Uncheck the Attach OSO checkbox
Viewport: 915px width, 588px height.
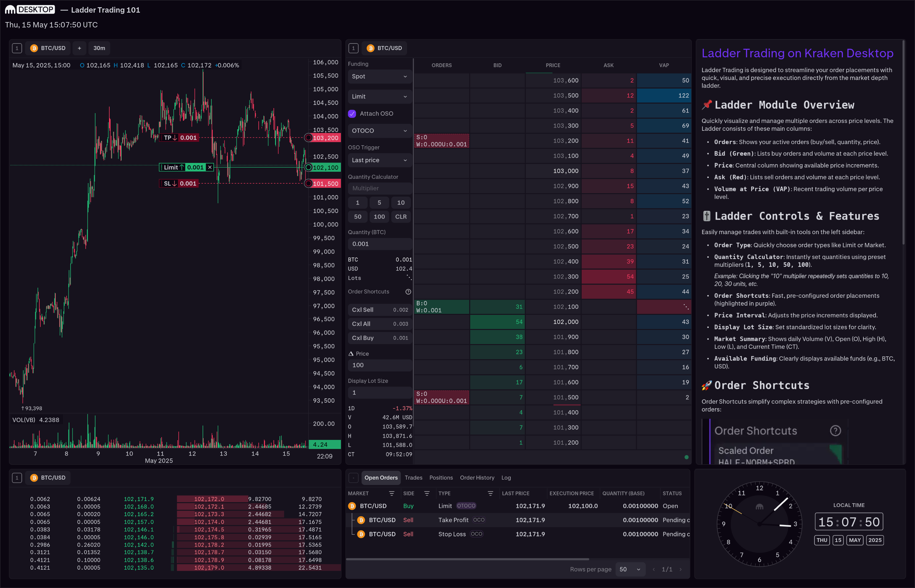point(352,113)
